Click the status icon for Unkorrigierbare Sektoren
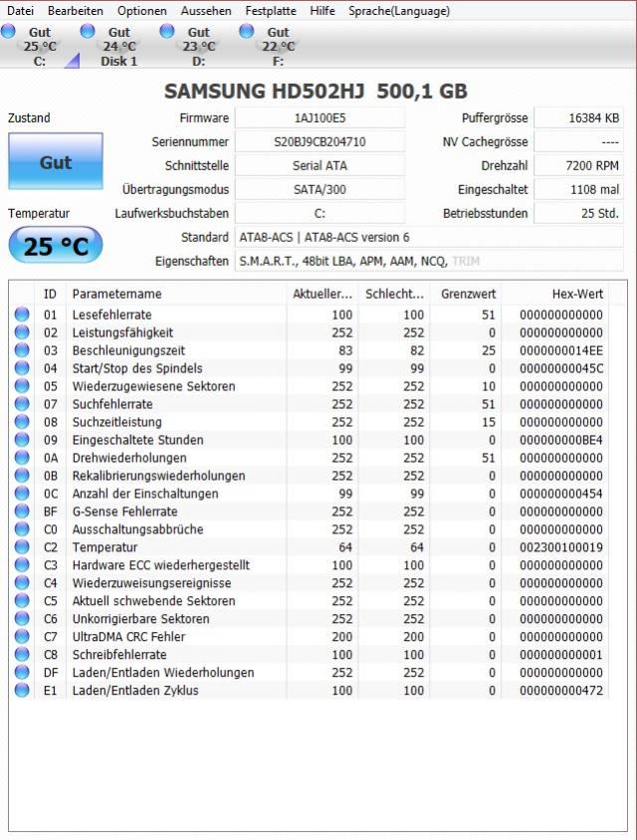The height and width of the screenshot is (840, 637). pyautogui.click(x=22, y=619)
